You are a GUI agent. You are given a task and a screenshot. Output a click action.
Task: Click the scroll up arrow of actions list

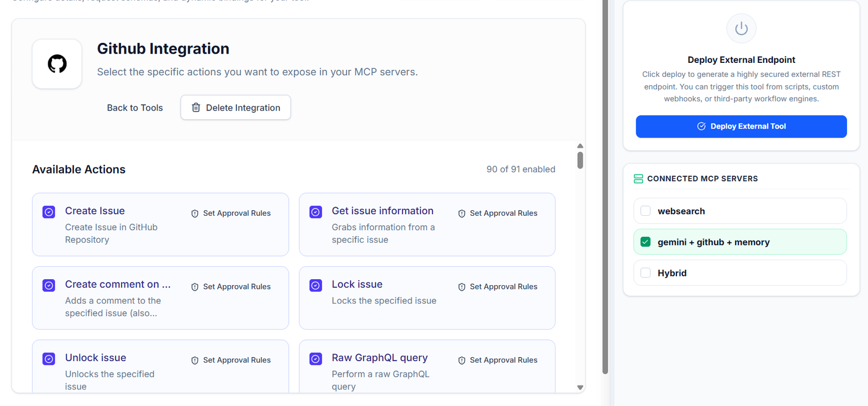tap(580, 146)
